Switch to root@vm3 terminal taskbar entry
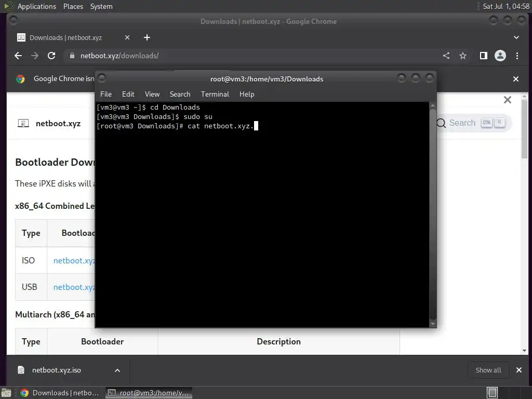This screenshot has width=532, height=399. (x=149, y=393)
